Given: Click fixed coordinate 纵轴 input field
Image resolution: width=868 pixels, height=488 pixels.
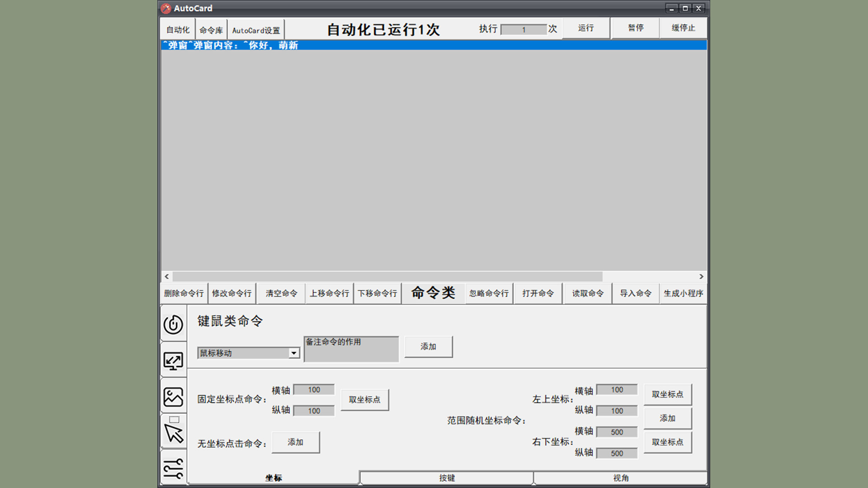Looking at the screenshot, I should pyautogui.click(x=314, y=411).
